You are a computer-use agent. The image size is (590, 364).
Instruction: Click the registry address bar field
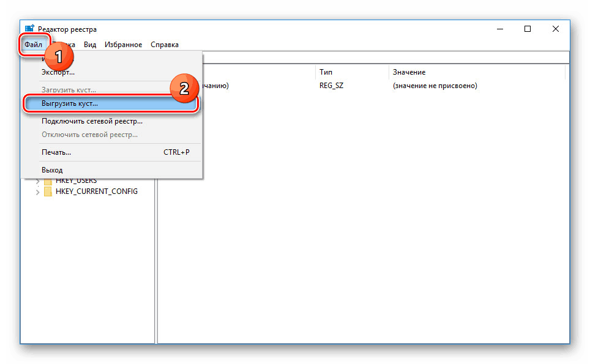[386, 58]
